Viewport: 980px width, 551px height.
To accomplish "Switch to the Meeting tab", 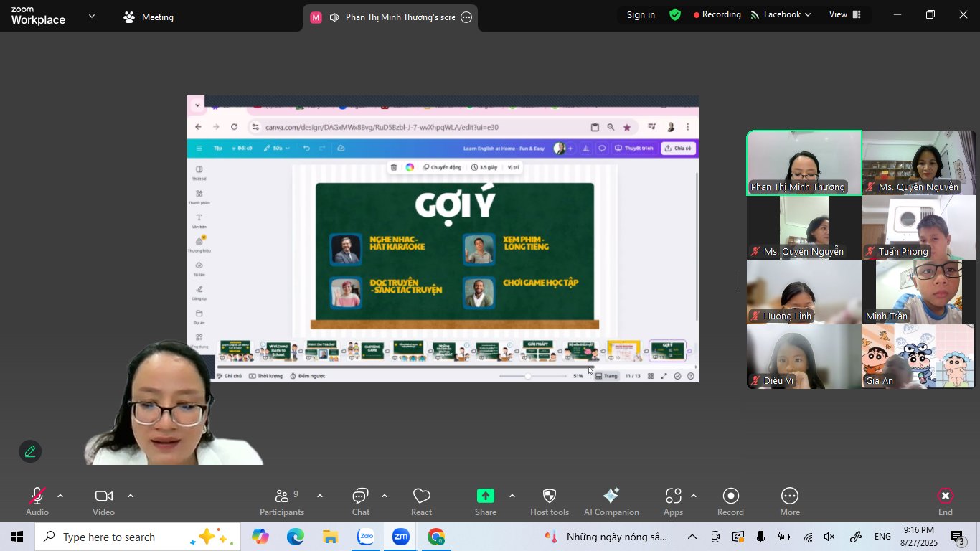I will pyautogui.click(x=149, y=17).
